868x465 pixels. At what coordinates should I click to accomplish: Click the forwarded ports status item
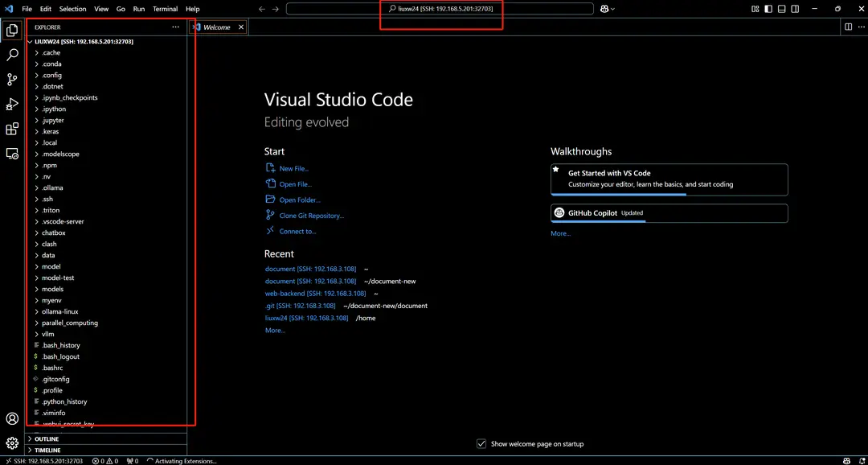coord(133,460)
